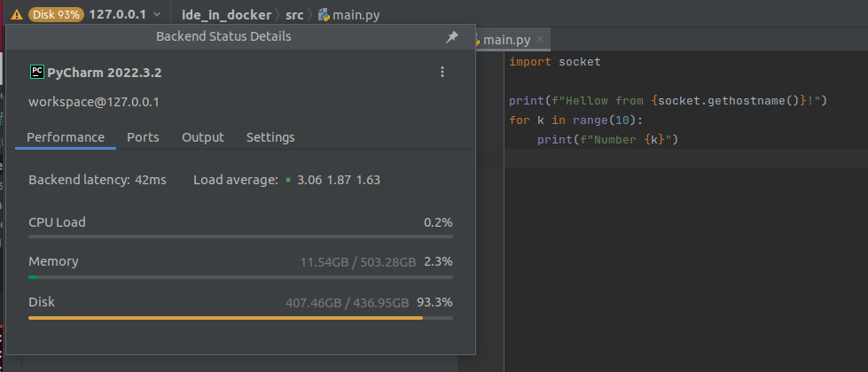Click the Python file icon in the breadcrumb
Image resolution: width=868 pixels, height=372 pixels.
tap(324, 15)
